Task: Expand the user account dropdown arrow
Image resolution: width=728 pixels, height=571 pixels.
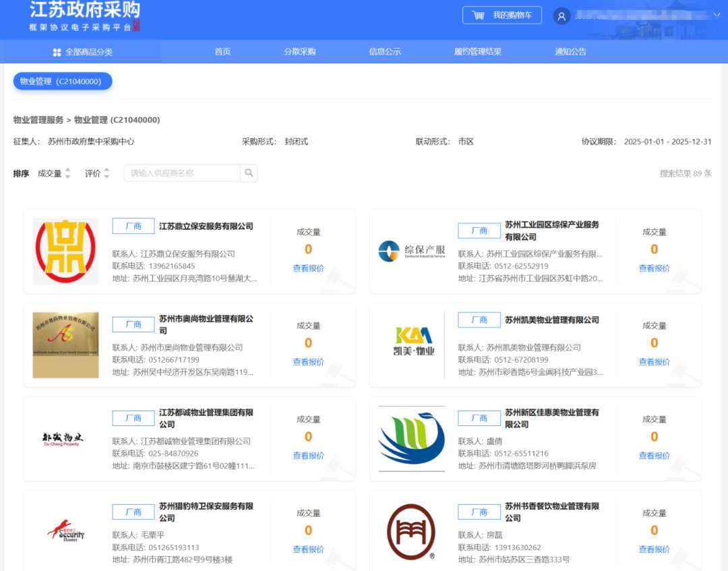Action: click(x=717, y=15)
